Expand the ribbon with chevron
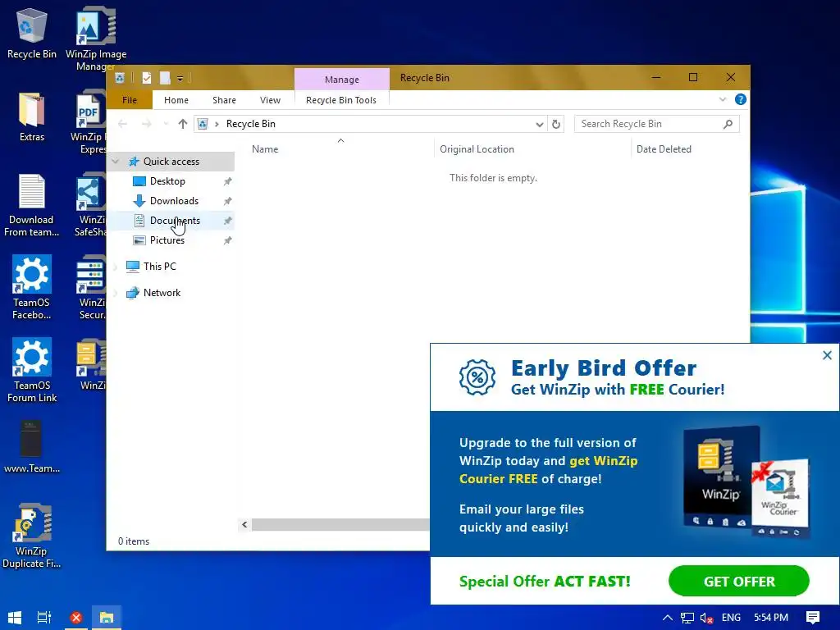 tap(723, 99)
